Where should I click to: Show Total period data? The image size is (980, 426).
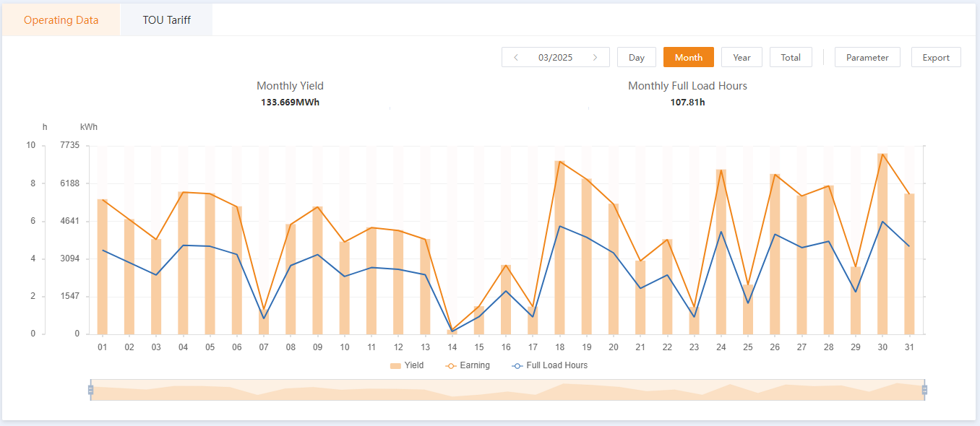(x=790, y=58)
